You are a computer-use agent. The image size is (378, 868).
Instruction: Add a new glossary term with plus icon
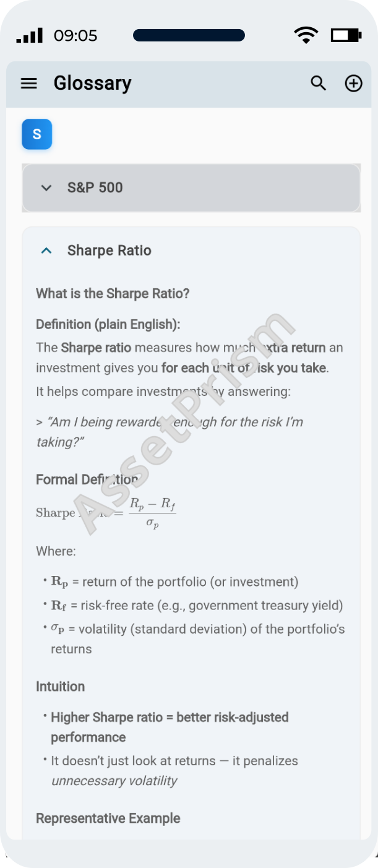353,84
